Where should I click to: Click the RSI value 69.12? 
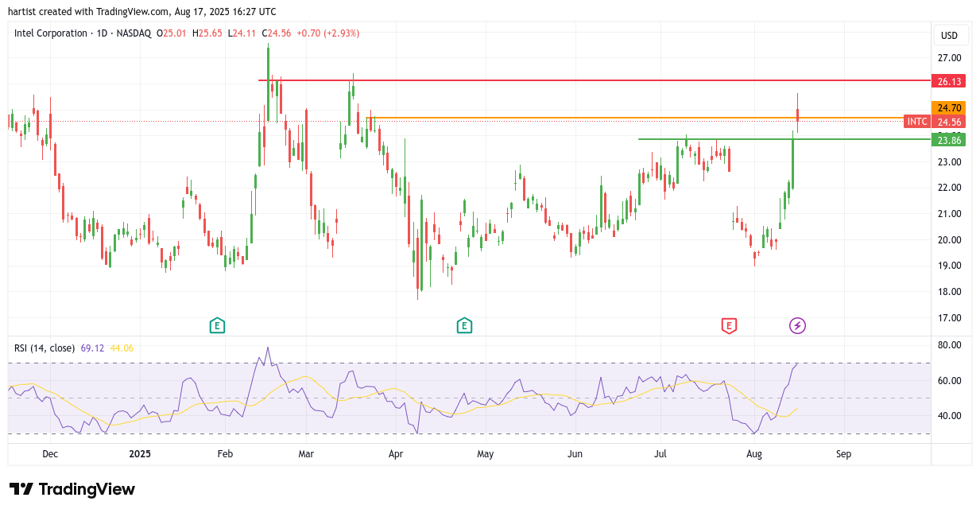[x=92, y=348]
